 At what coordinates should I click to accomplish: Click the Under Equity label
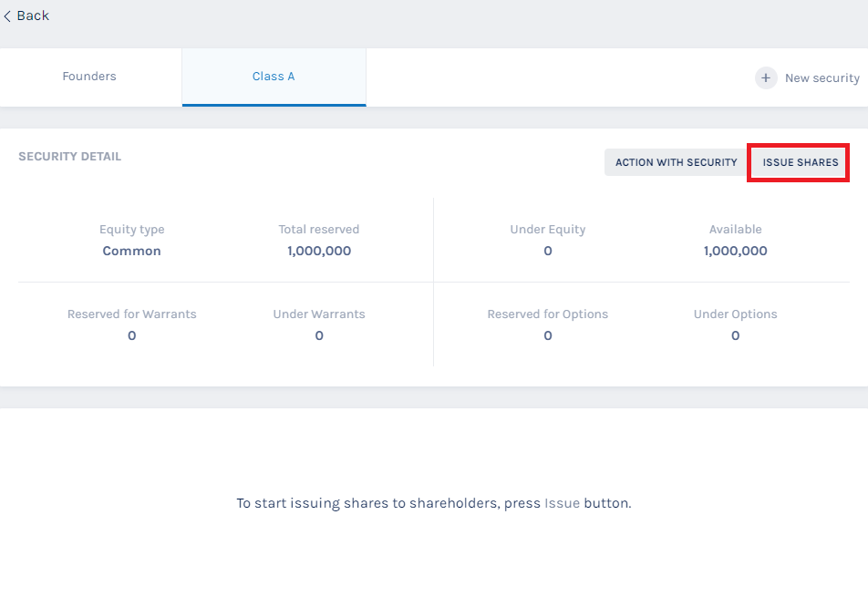coord(548,230)
